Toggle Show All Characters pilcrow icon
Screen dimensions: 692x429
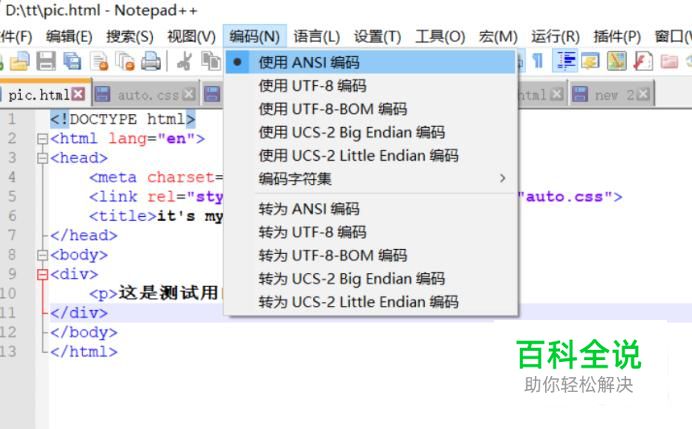538,61
